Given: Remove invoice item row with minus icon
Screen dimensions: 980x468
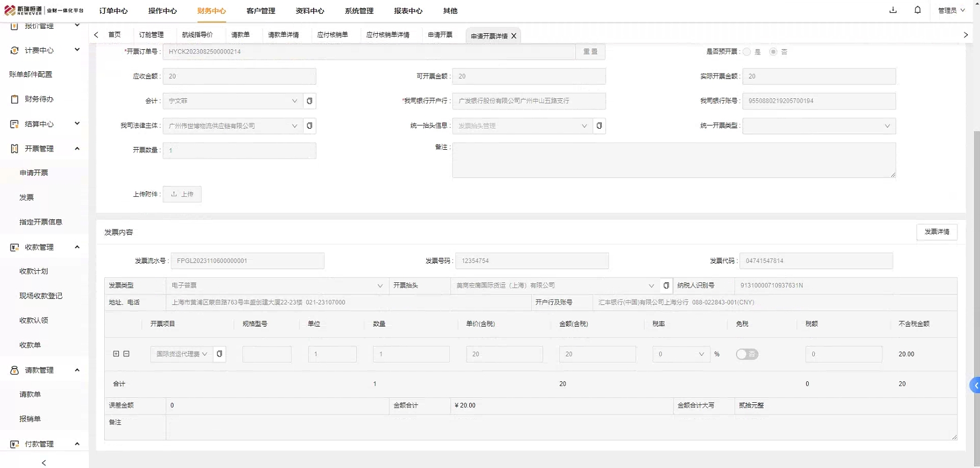Looking at the screenshot, I should pyautogui.click(x=126, y=354).
